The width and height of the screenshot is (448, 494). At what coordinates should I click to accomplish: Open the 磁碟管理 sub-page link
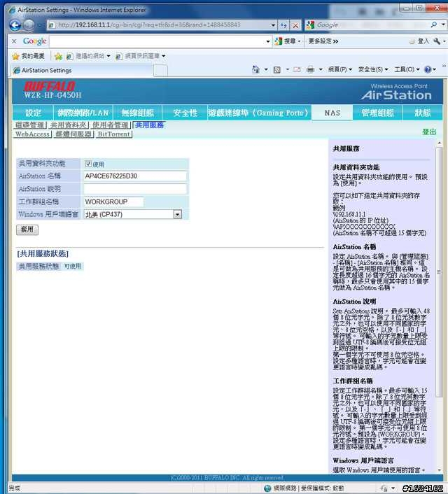tap(30, 125)
